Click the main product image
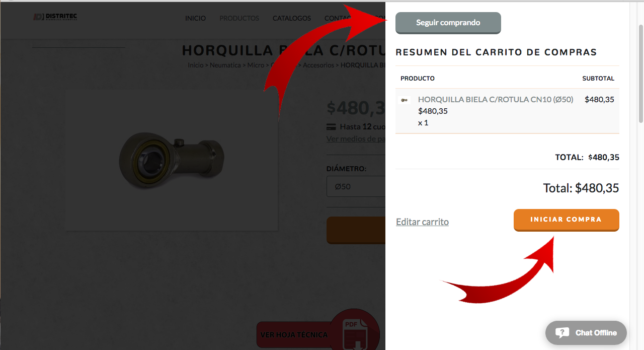This screenshot has height=350, width=644. (x=172, y=160)
